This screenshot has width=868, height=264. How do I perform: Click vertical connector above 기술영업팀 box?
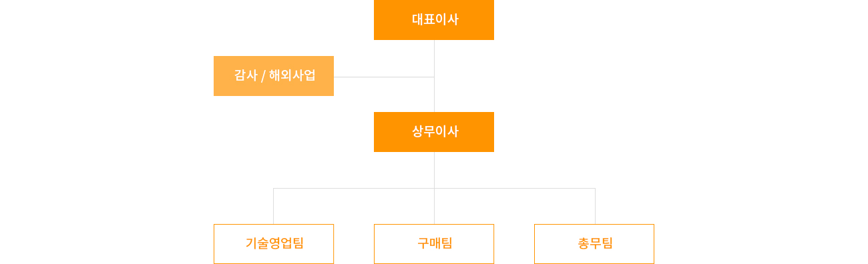(x=273, y=206)
